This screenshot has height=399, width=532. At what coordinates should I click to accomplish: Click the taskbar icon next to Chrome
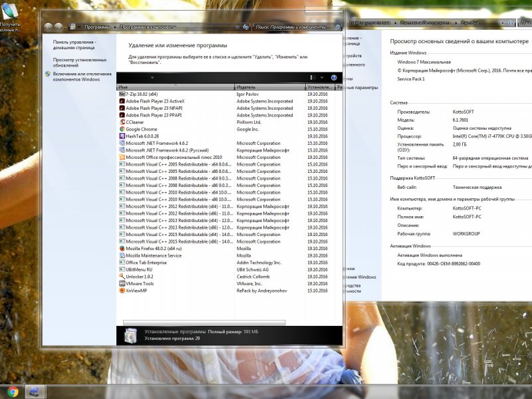coord(34,392)
